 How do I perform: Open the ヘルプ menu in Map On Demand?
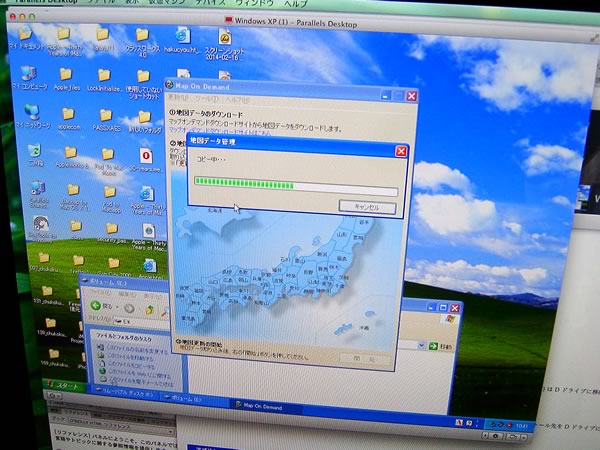click(x=236, y=100)
